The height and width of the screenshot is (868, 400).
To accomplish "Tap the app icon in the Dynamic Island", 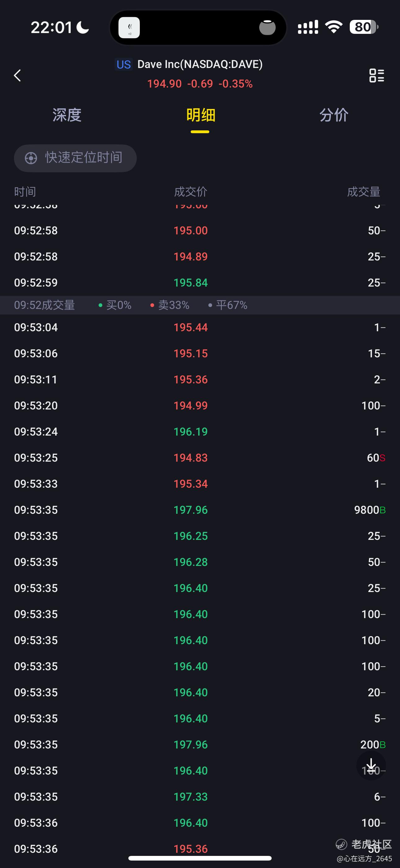I will [129, 28].
